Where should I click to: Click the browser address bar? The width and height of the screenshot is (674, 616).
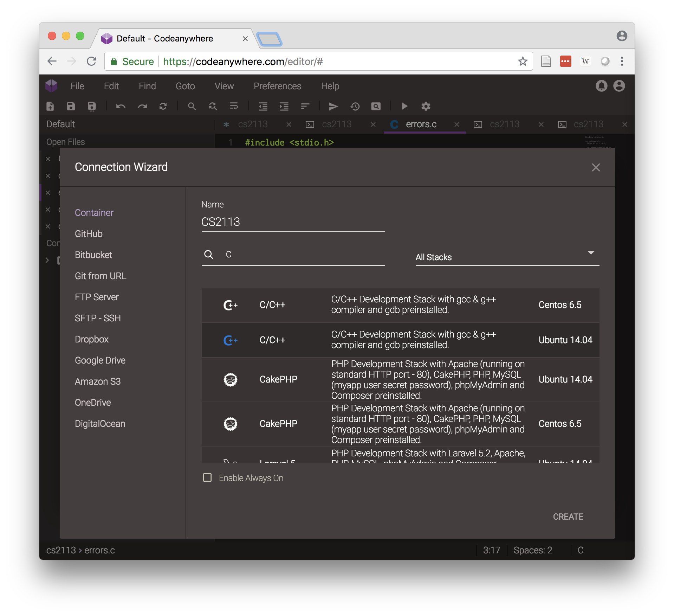tap(318, 62)
